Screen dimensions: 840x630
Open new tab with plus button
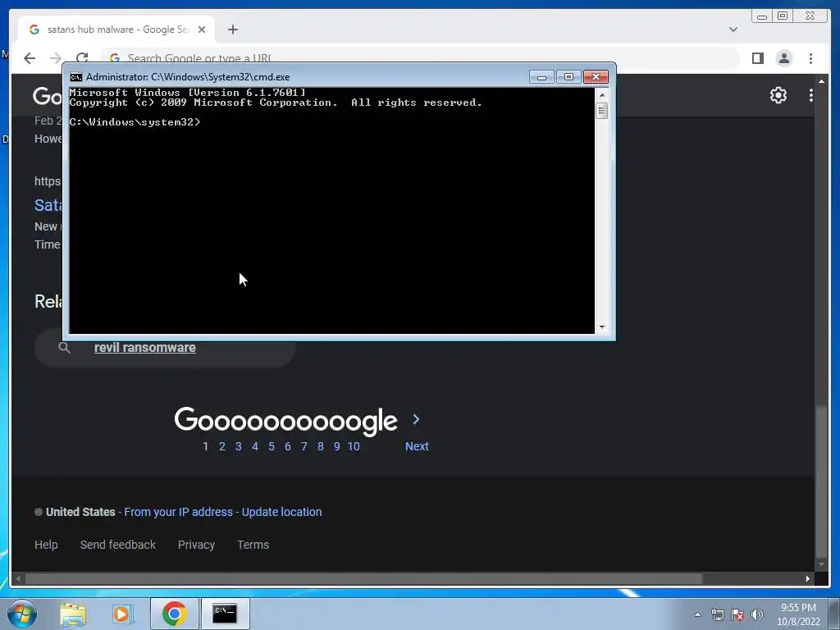pyautogui.click(x=232, y=30)
